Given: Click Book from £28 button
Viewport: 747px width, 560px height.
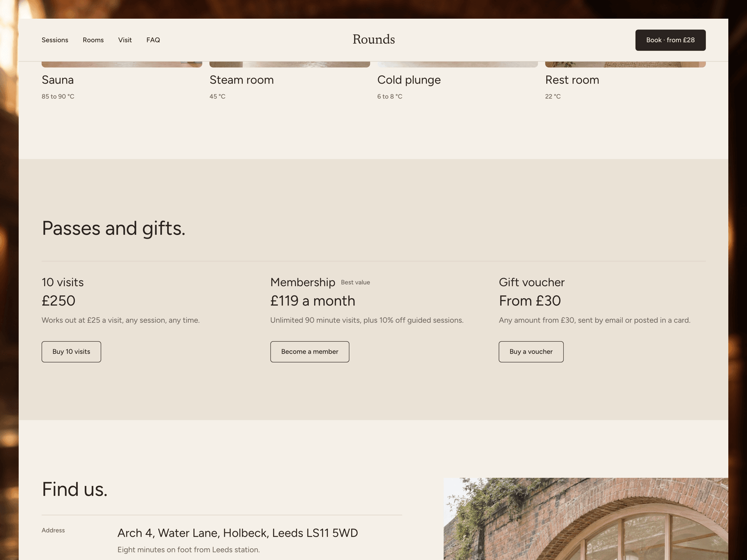Looking at the screenshot, I should [670, 40].
